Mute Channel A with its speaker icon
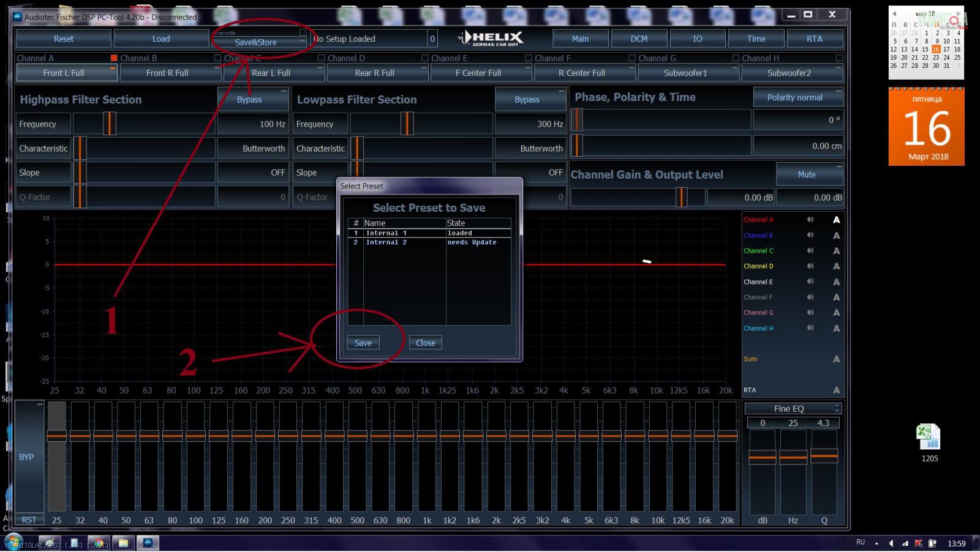This screenshot has height=552, width=980. 810,219
